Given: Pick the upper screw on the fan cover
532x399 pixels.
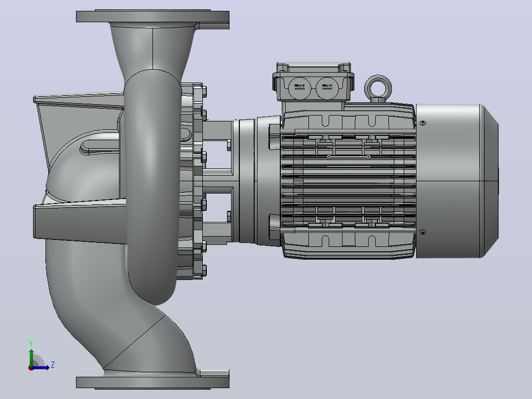Looking at the screenshot, I should pyautogui.click(x=423, y=122).
